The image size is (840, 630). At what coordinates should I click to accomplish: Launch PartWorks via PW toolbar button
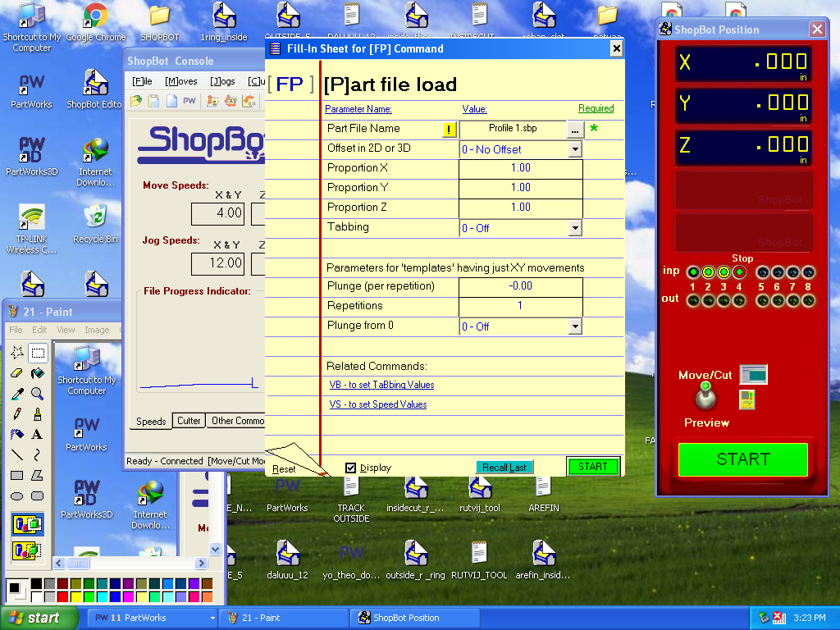tap(189, 101)
